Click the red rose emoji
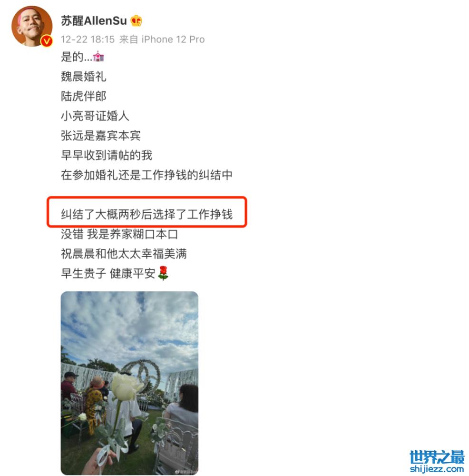Viewport: 469px width, 476px height. coord(163,273)
